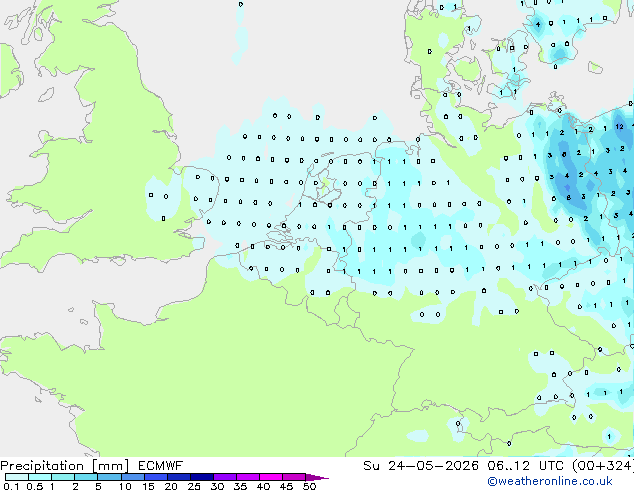Click the 40–45 mm magenta swatch
Screen dimensions: 634x490
coord(271,477)
